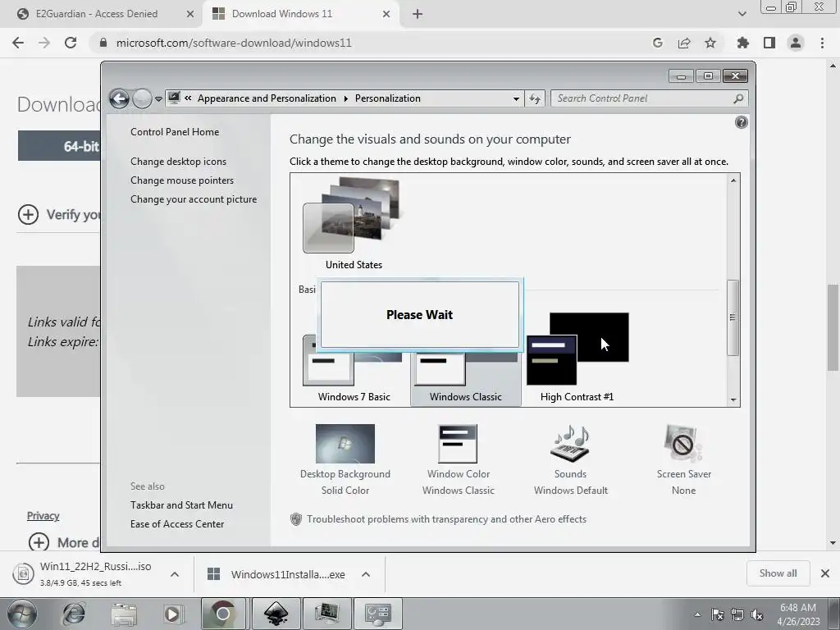Image resolution: width=840 pixels, height=630 pixels.
Task: Click the 64-bit Download button
Action: point(59,146)
